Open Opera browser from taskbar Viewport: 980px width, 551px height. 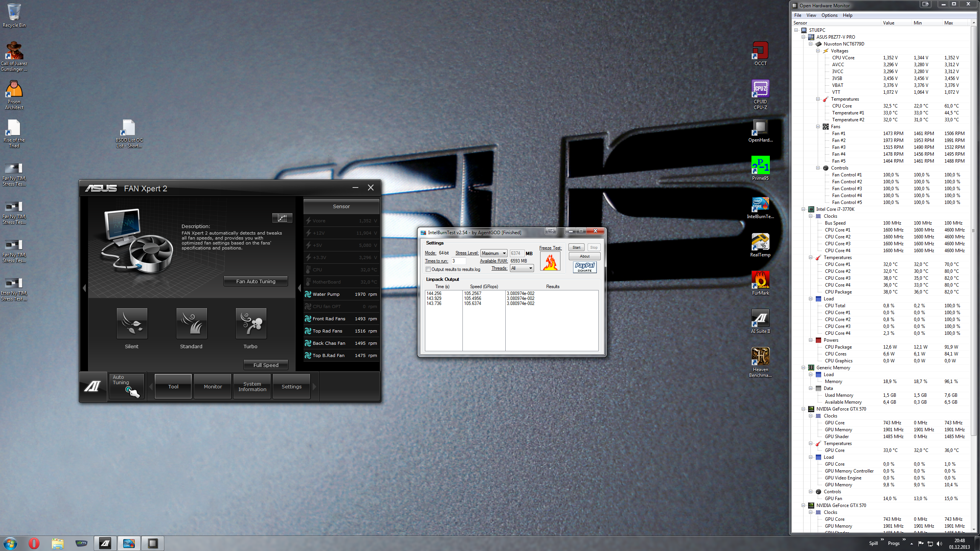[34, 543]
